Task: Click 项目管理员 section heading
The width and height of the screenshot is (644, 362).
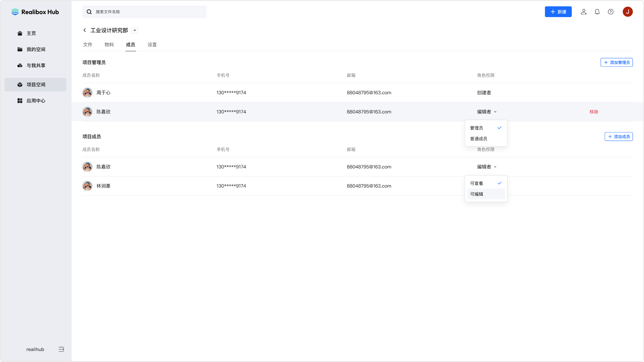Action: 94,62
